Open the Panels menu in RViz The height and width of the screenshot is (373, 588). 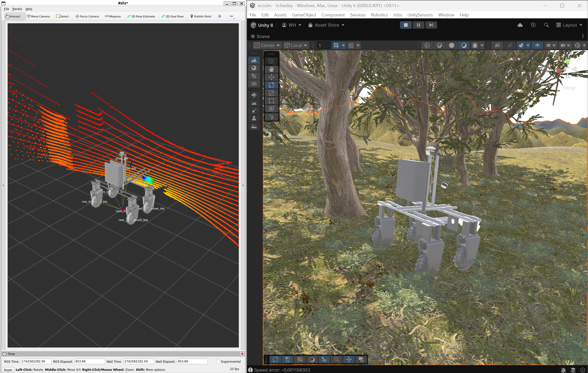click(17, 9)
